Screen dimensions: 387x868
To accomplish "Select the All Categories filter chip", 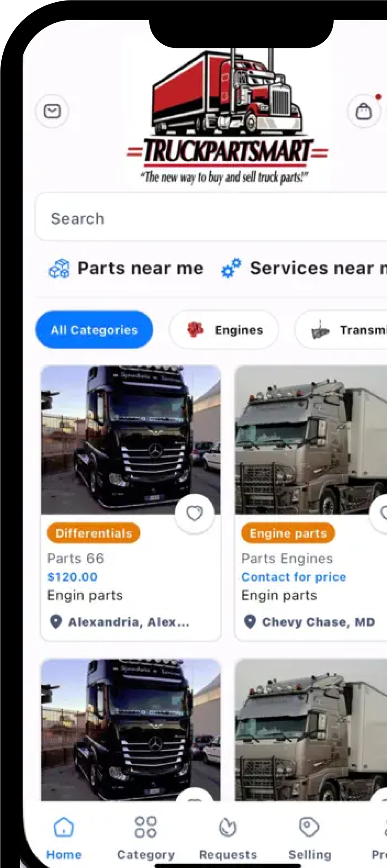I will point(94,330).
